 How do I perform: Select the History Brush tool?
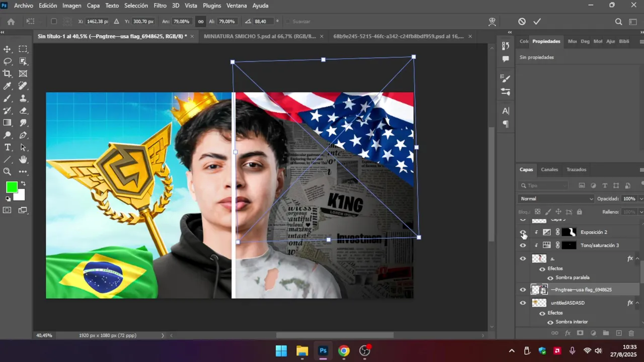[8, 111]
